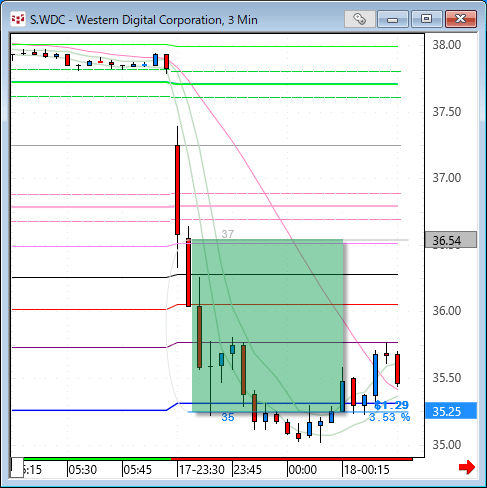Image resolution: width=487 pixels, height=488 pixels.
Task: Click the 05:45 time axis label
Action: pos(137,470)
